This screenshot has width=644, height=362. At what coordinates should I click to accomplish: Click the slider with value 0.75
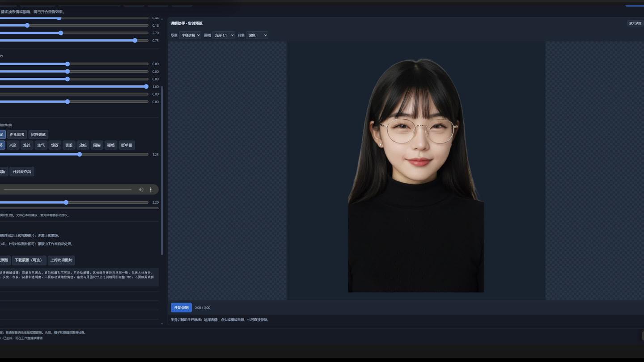(x=74, y=41)
